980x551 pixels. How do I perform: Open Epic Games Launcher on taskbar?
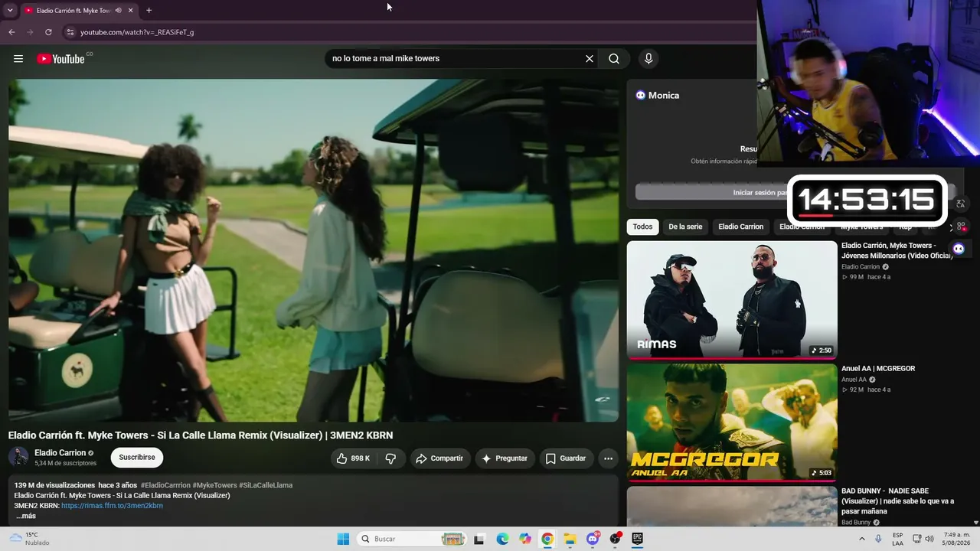pyautogui.click(x=637, y=539)
